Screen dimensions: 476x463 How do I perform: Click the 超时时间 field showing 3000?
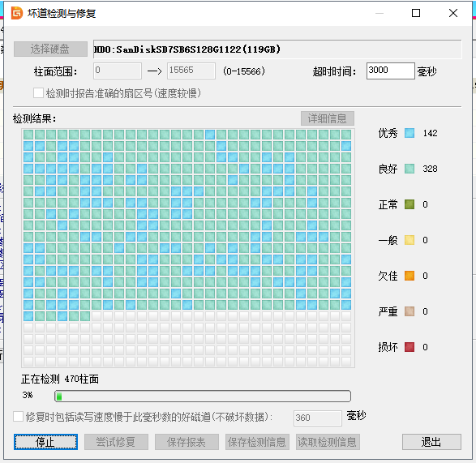pos(390,71)
